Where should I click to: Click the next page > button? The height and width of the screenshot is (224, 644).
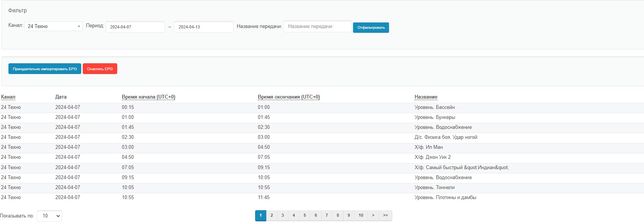(373, 216)
